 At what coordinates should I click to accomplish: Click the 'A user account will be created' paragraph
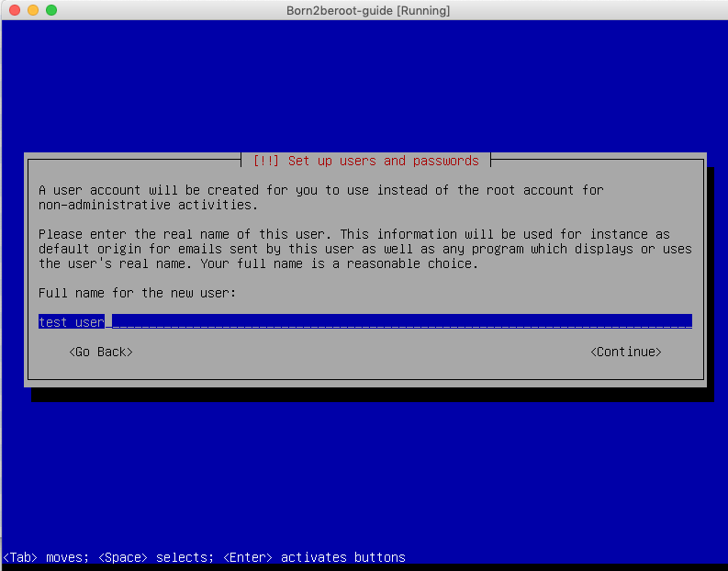coord(320,197)
